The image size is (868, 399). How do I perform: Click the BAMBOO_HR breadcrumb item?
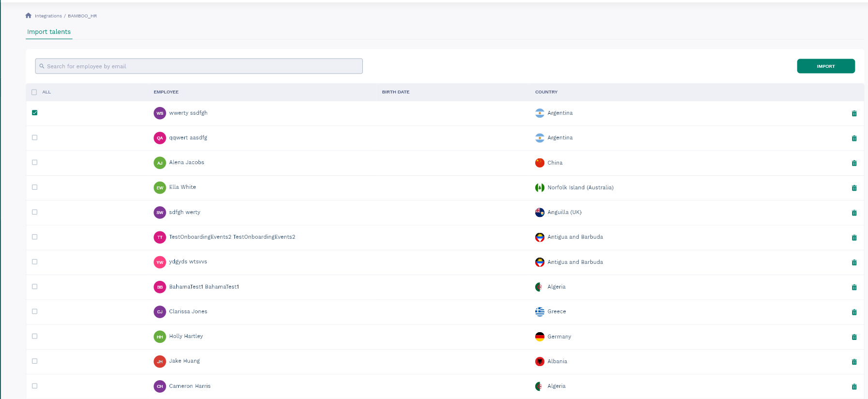click(x=82, y=16)
